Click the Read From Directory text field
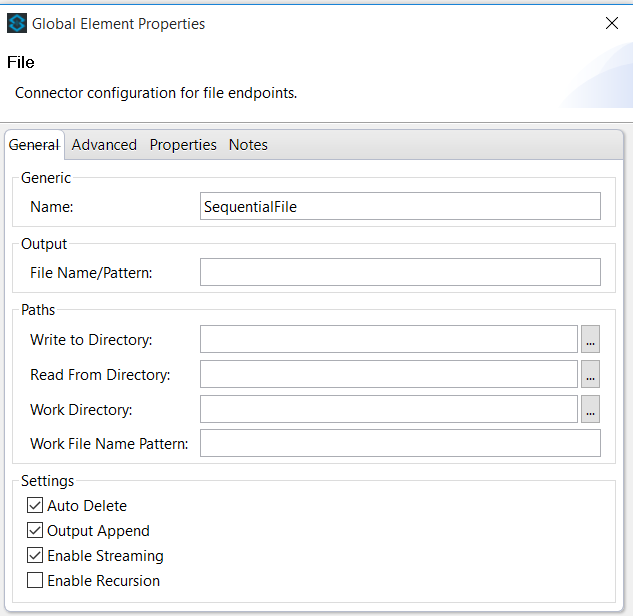Screen dimensions: 633x616 pos(388,375)
